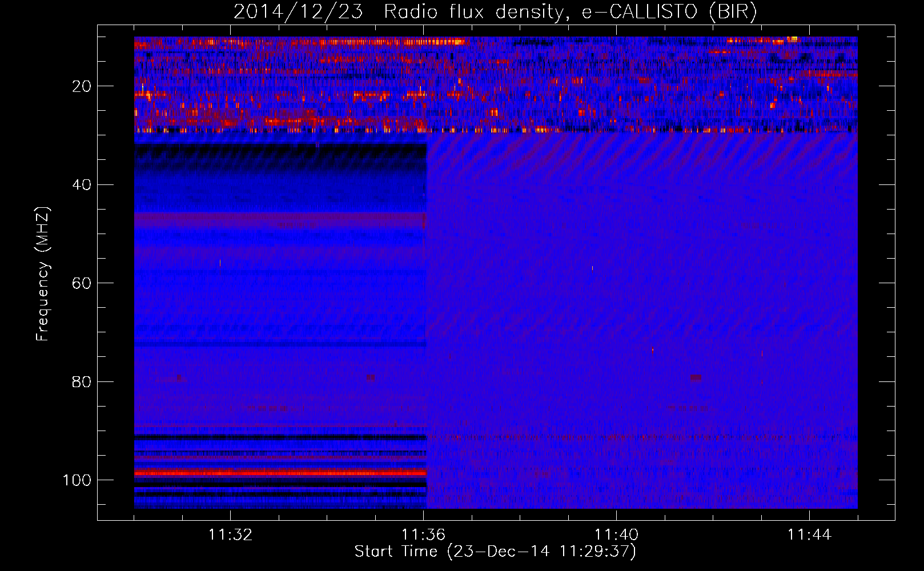Click the '80' frequency tick label

(82, 381)
